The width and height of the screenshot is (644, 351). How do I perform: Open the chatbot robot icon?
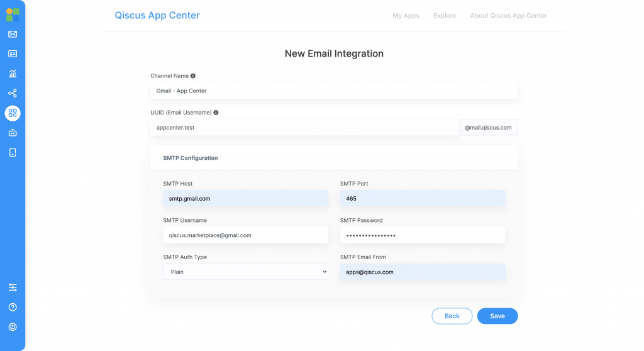click(13, 133)
